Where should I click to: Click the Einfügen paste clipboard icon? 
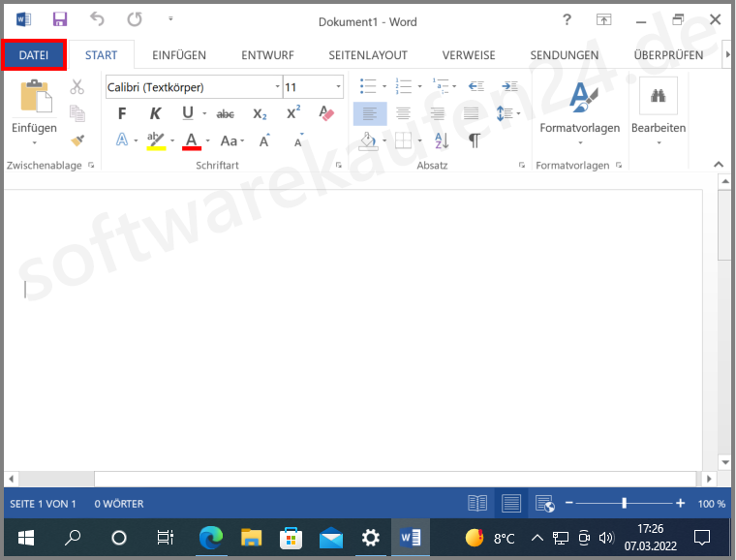pos(36,96)
